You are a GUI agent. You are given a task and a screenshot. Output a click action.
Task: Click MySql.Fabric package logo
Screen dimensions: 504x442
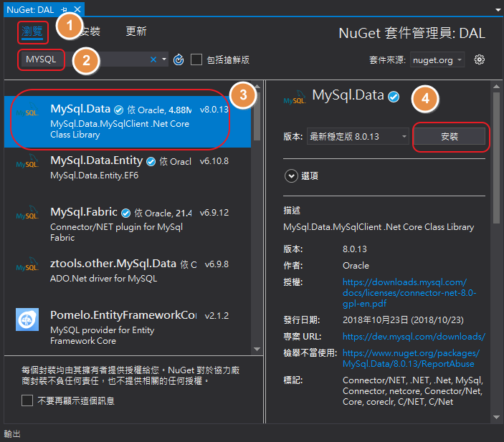27,212
